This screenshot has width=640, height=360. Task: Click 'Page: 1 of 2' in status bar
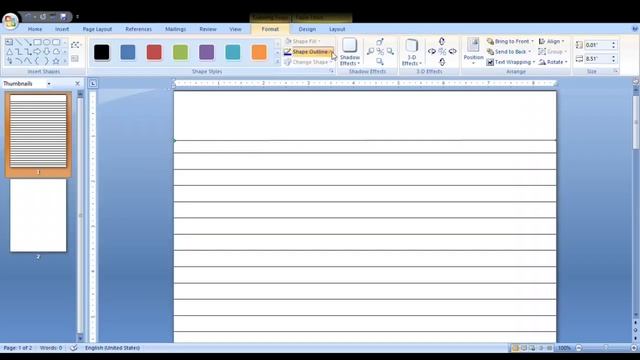(18, 348)
